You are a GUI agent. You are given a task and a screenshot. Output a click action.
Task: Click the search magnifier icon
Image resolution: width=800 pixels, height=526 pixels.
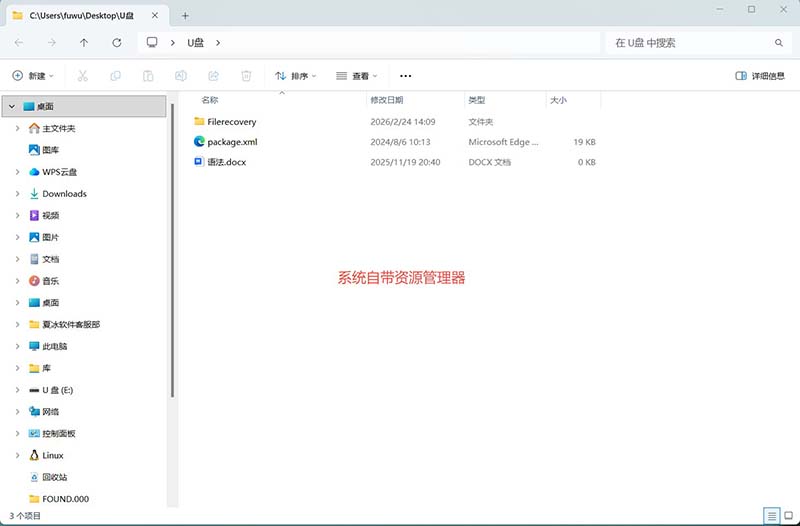[779, 43]
